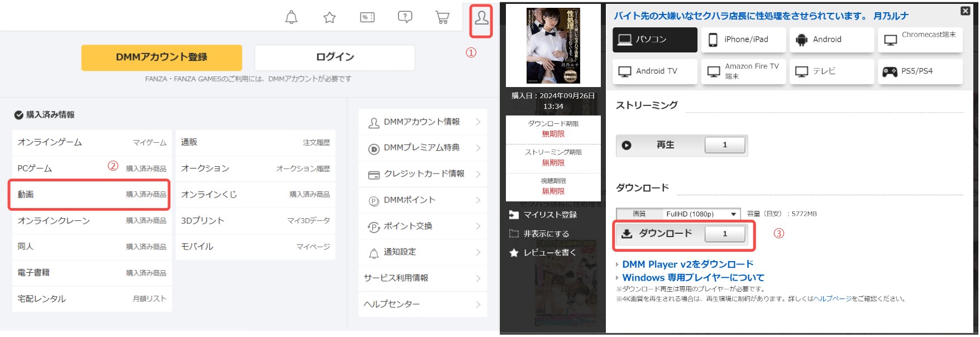Open the help question-mark icon
This screenshot has height=337, width=980.
[405, 17]
